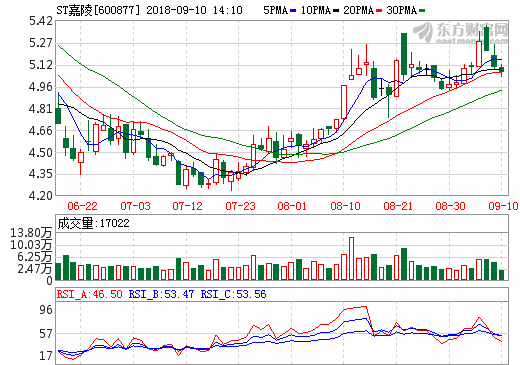Click the 57 RSI axis label
This screenshot has height=365, width=520.
(x=46, y=334)
